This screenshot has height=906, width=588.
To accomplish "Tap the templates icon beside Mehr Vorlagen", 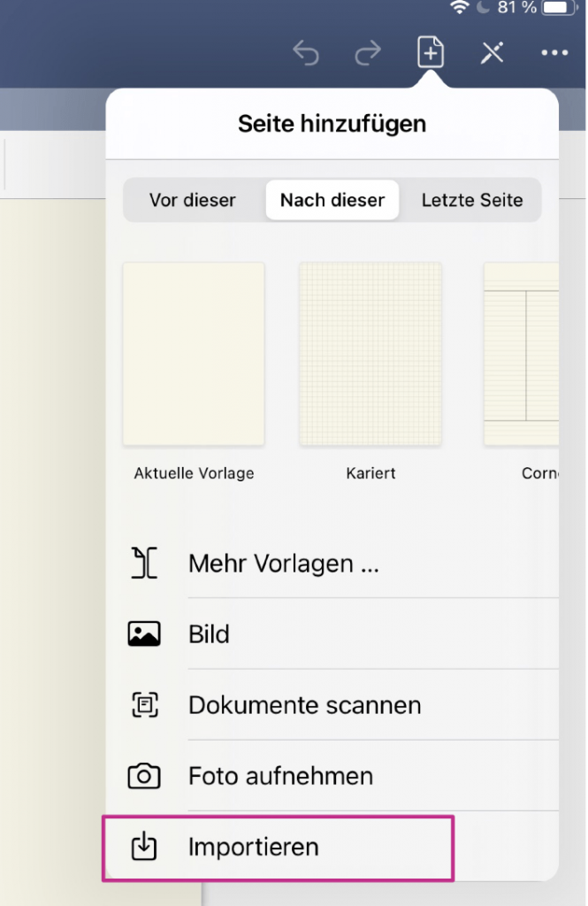I will [144, 563].
